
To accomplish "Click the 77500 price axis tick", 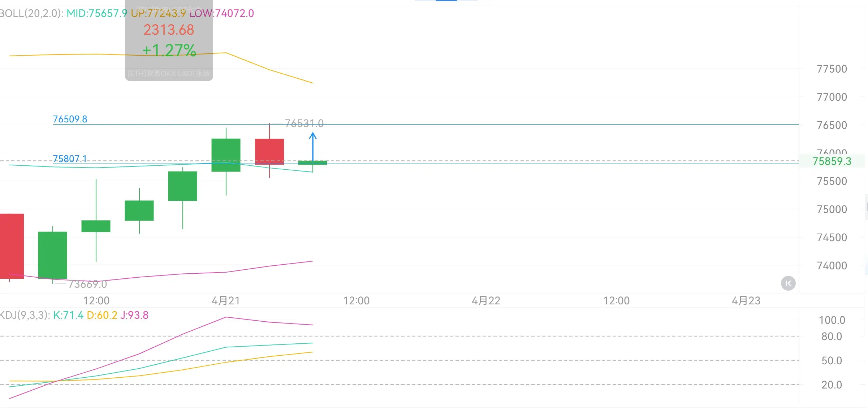I will (832, 69).
